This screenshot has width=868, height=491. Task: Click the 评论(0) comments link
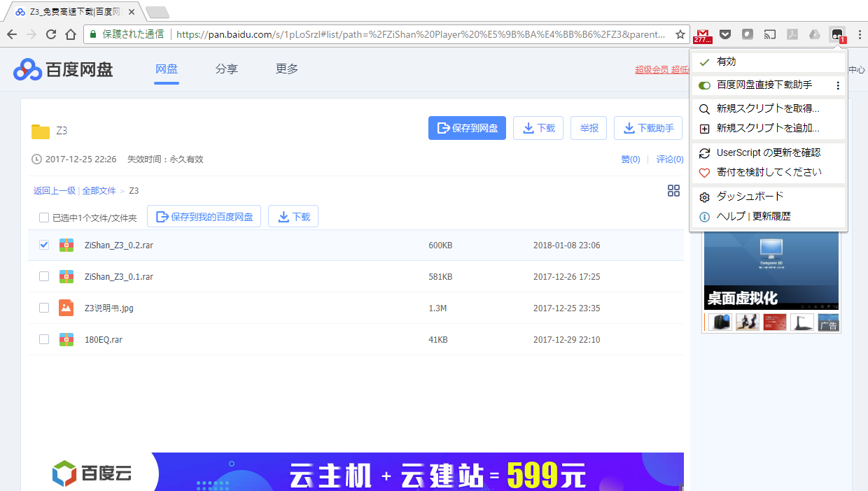670,159
